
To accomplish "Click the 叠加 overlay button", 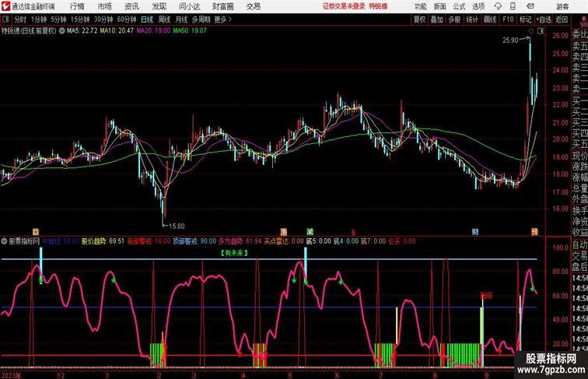I will click(436, 19).
